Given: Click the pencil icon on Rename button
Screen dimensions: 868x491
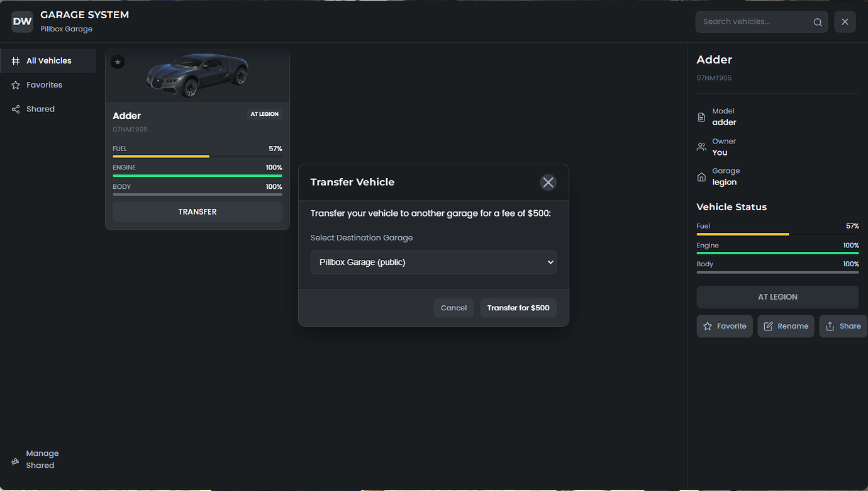Looking at the screenshot, I should click(768, 325).
